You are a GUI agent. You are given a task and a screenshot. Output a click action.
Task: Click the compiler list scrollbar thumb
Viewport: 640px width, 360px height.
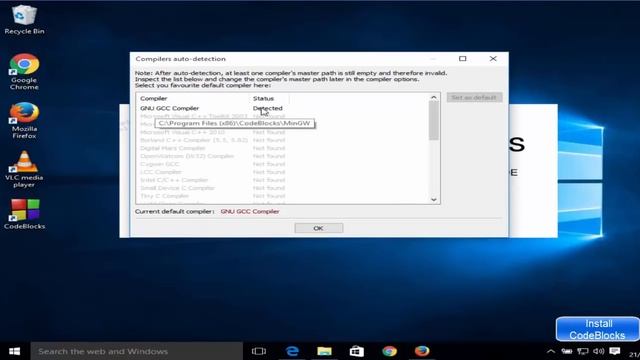pos(433,121)
